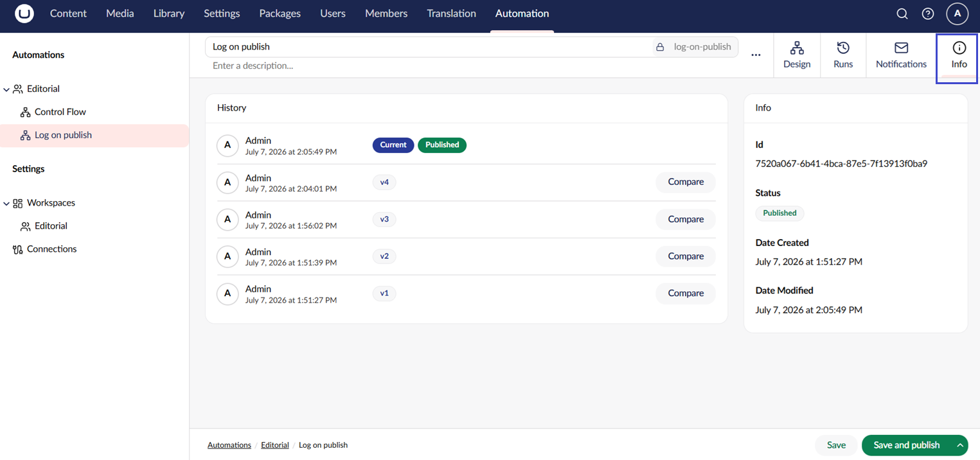Click the Admin avatar on the v1 row

click(227, 294)
